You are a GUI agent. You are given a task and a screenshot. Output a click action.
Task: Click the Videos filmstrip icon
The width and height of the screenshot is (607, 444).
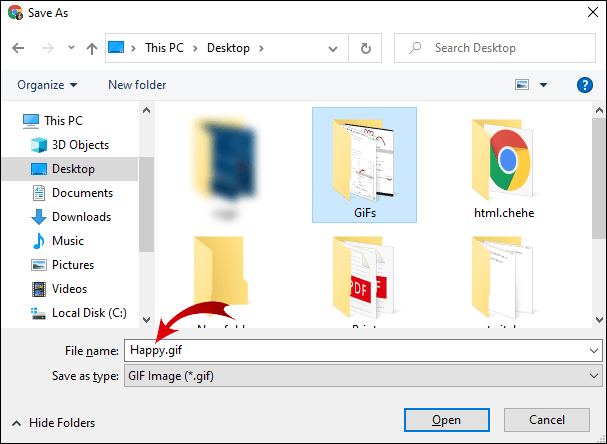(x=39, y=289)
